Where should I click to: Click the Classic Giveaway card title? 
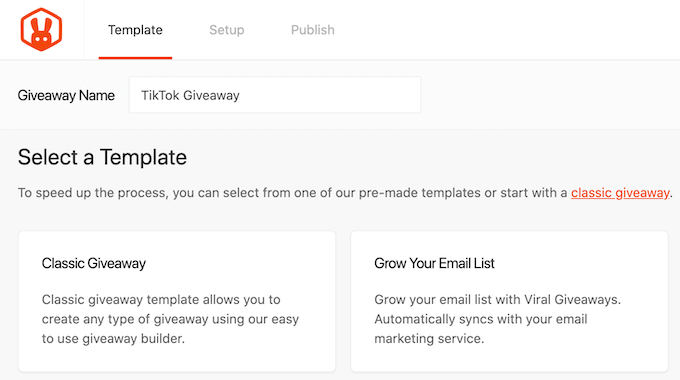(94, 263)
